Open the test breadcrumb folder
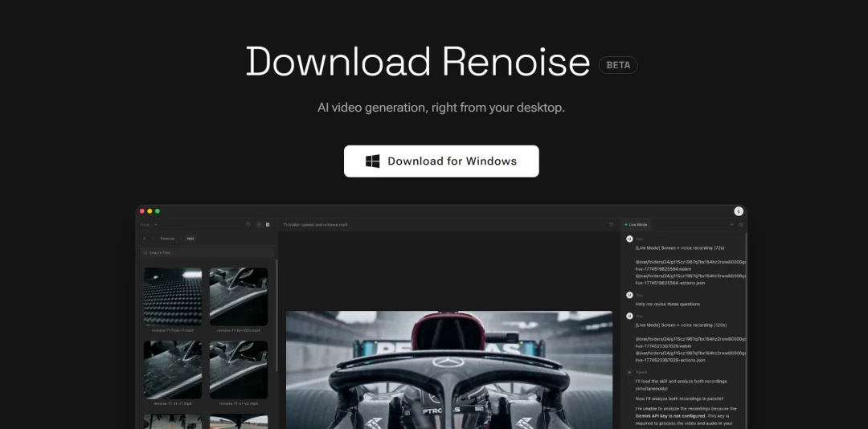The width and height of the screenshot is (868, 429). pos(190,239)
